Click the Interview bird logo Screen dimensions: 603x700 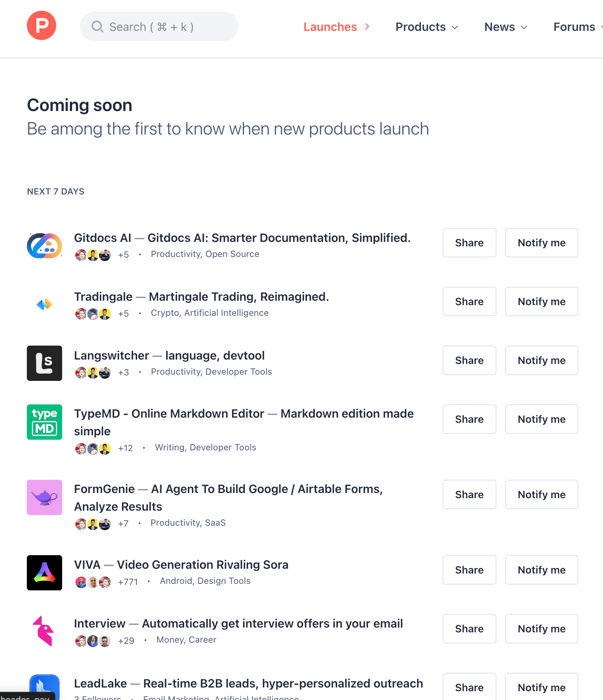44,631
